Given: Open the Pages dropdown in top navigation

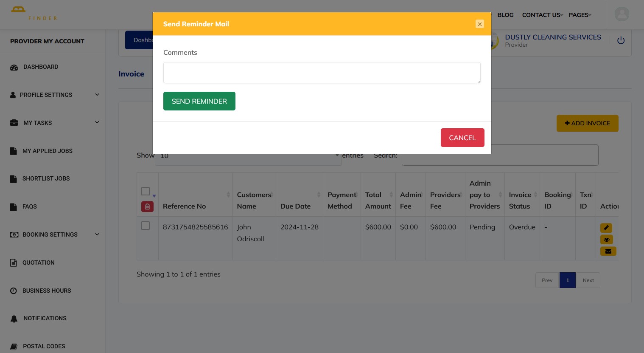Looking at the screenshot, I should tap(580, 15).
